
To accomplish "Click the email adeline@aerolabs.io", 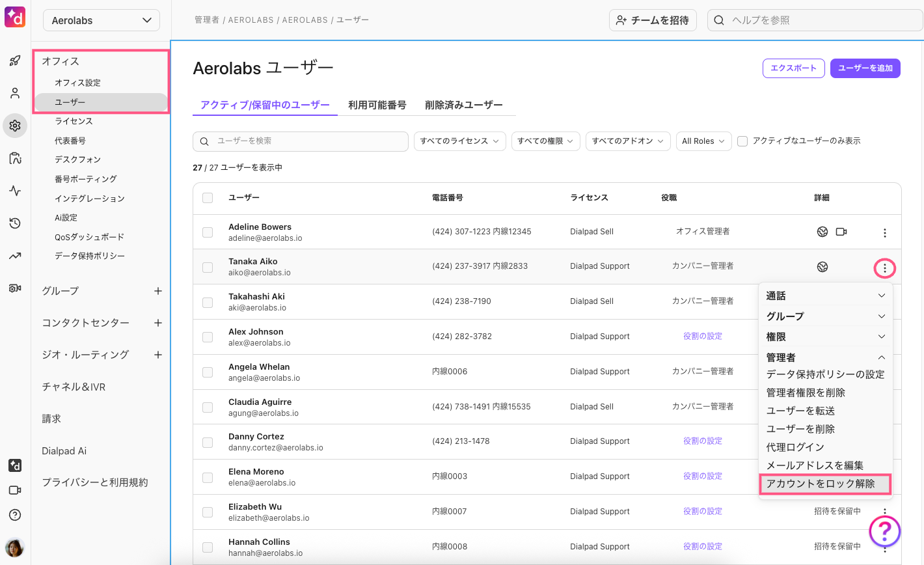I will click(x=265, y=238).
